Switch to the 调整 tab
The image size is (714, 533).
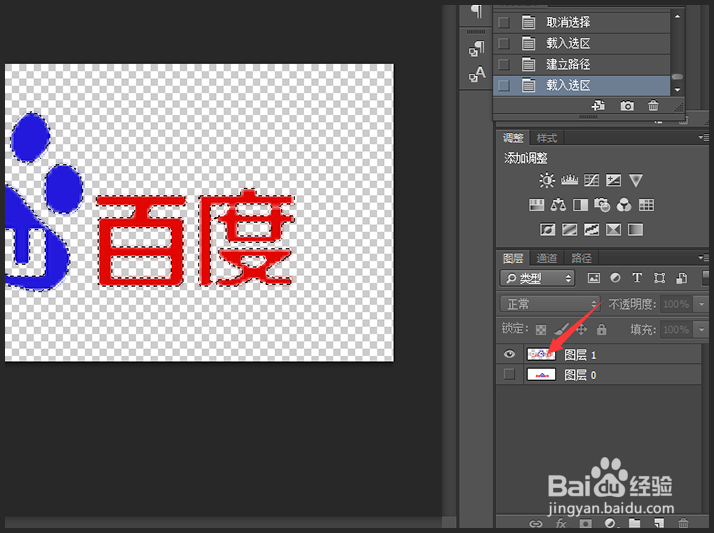click(x=513, y=138)
